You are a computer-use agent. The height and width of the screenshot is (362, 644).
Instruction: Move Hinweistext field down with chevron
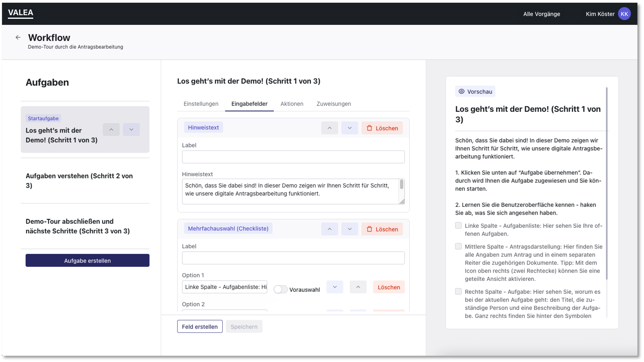click(x=350, y=128)
